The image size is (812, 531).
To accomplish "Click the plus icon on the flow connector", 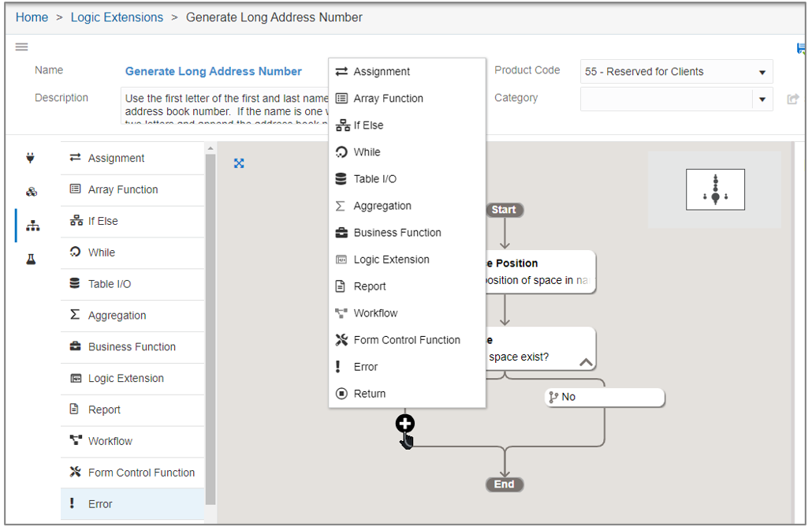I will (x=404, y=424).
